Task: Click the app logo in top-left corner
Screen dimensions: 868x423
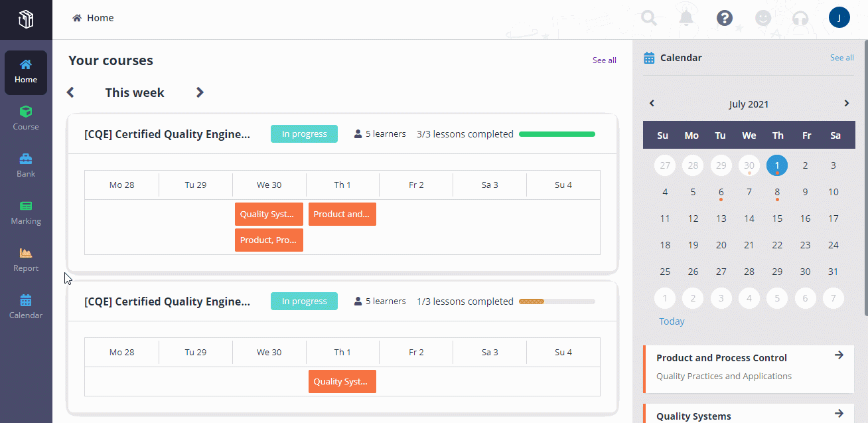Action: coord(26,19)
